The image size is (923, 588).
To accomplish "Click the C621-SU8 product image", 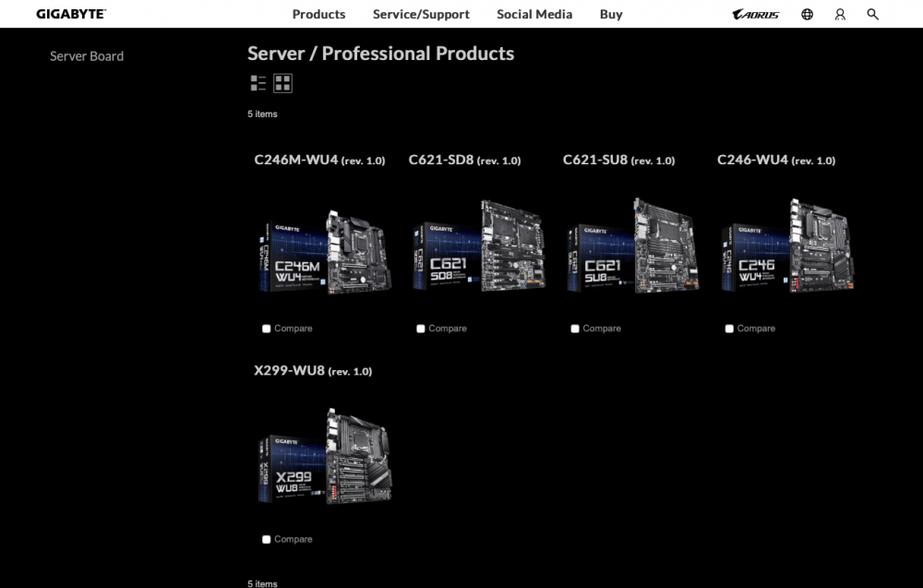I will point(633,246).
